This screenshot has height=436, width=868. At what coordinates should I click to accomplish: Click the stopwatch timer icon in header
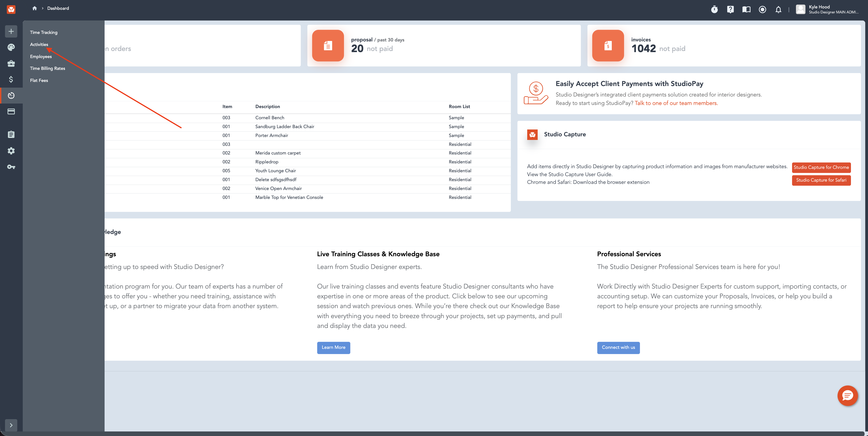(x=714, y=9)
